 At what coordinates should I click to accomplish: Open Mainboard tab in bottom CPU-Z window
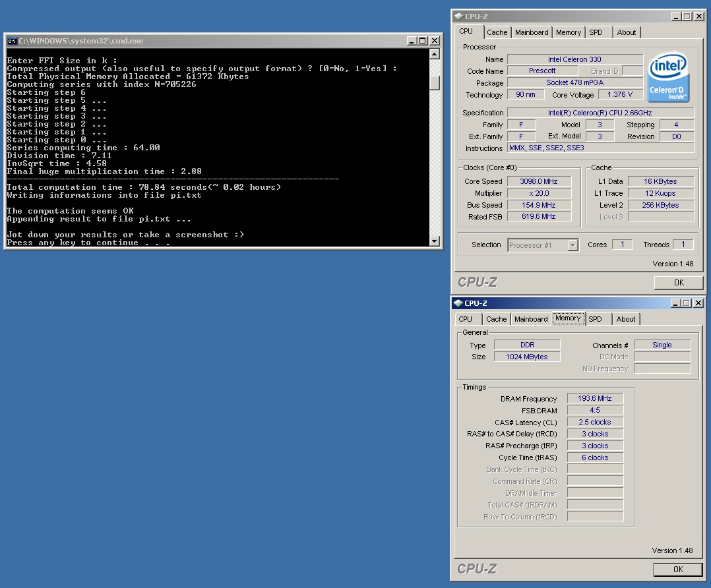click(531, 319)
